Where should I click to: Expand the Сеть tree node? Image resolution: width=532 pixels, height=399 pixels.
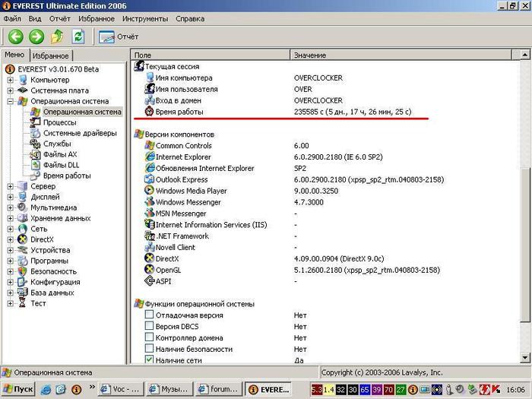(x=10, y=229)
